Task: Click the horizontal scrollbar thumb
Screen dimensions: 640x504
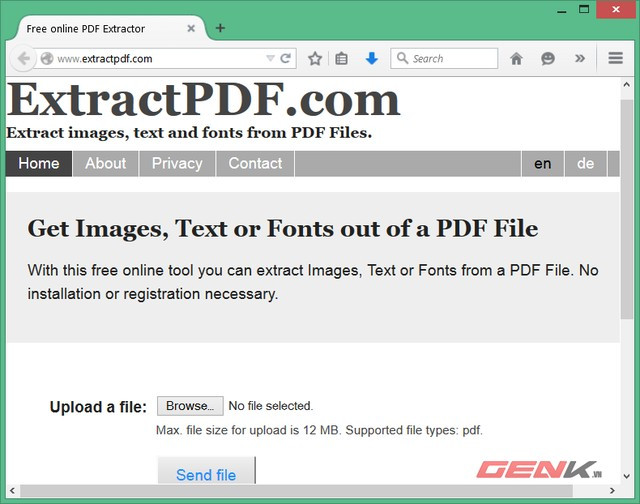Action: coord(296,491)
